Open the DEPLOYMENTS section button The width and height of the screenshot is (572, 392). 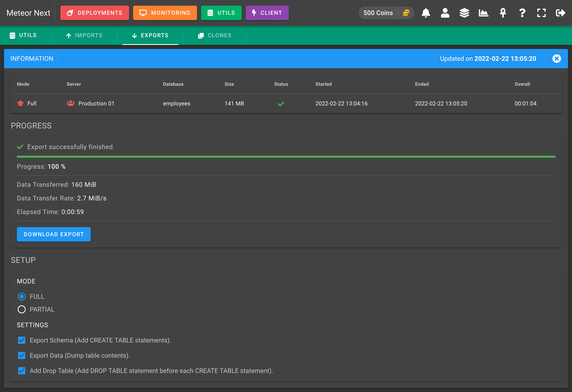point(95,13)
